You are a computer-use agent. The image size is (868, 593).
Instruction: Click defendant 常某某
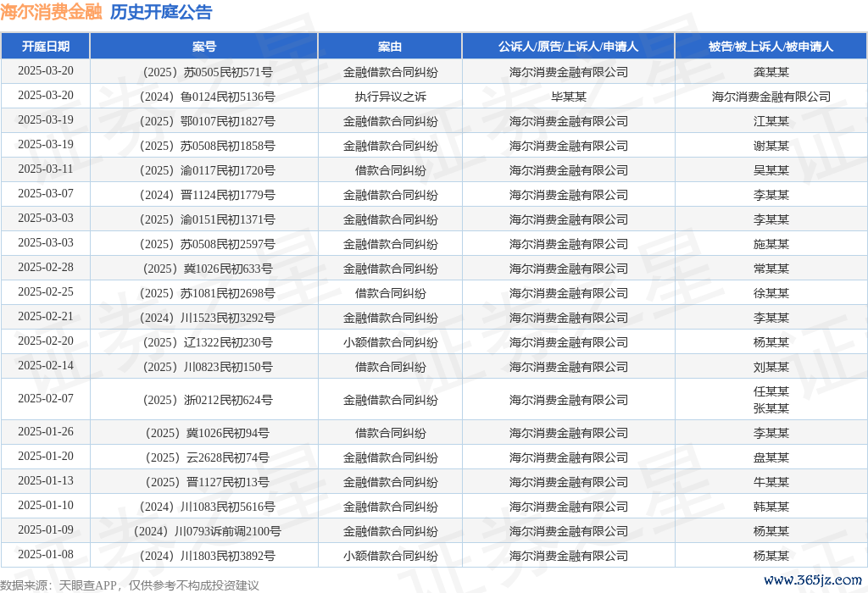coord(771,269)
